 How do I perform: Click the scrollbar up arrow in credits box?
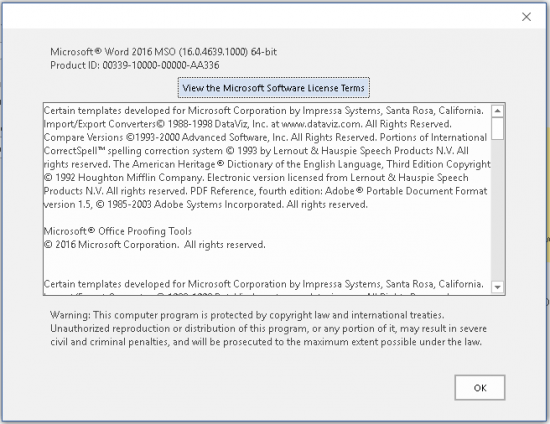497,111
